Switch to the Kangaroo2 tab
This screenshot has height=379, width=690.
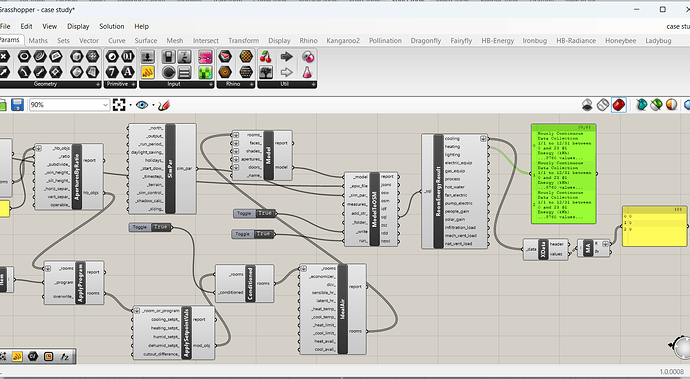[343, 40]
